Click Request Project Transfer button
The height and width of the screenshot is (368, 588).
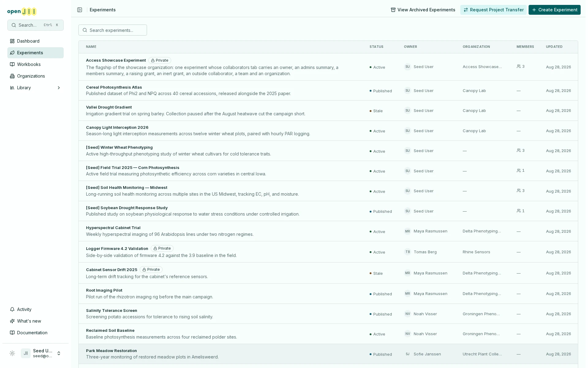[x=493, y=10]
